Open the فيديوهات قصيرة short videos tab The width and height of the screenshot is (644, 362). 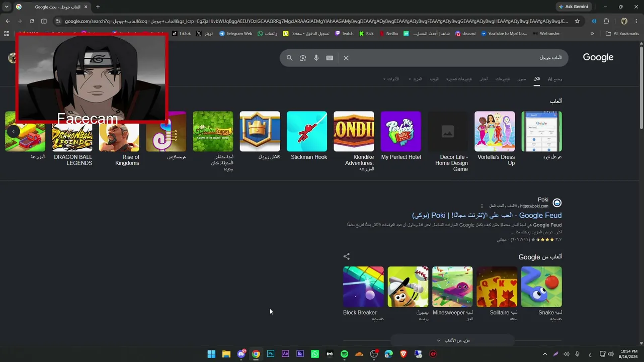[459, 79]
